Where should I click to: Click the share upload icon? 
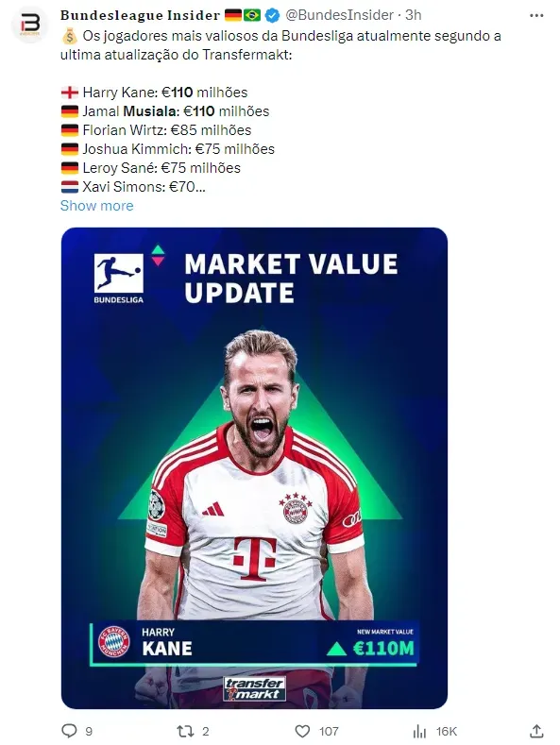[x=536, y=731]
